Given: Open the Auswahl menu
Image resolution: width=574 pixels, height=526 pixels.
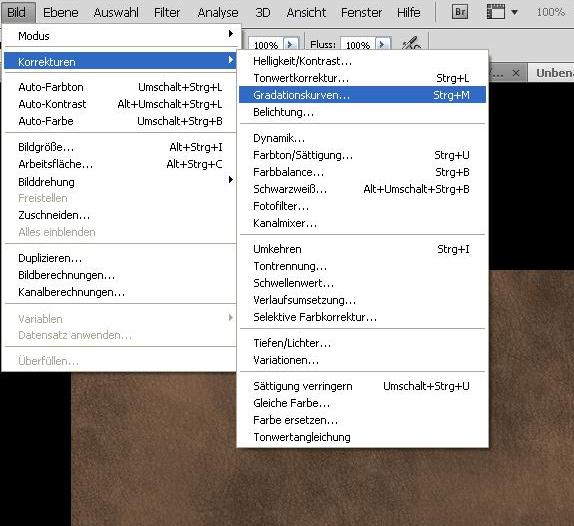Looking at the screenshot, I should coord(116,12).
